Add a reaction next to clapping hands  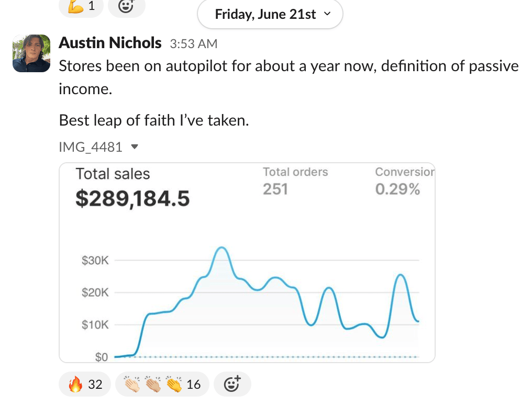click(x=232, y=385)
